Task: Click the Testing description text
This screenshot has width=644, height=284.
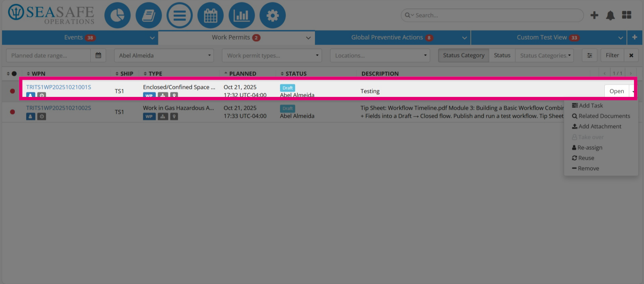Action: click(x=370, y=91)
